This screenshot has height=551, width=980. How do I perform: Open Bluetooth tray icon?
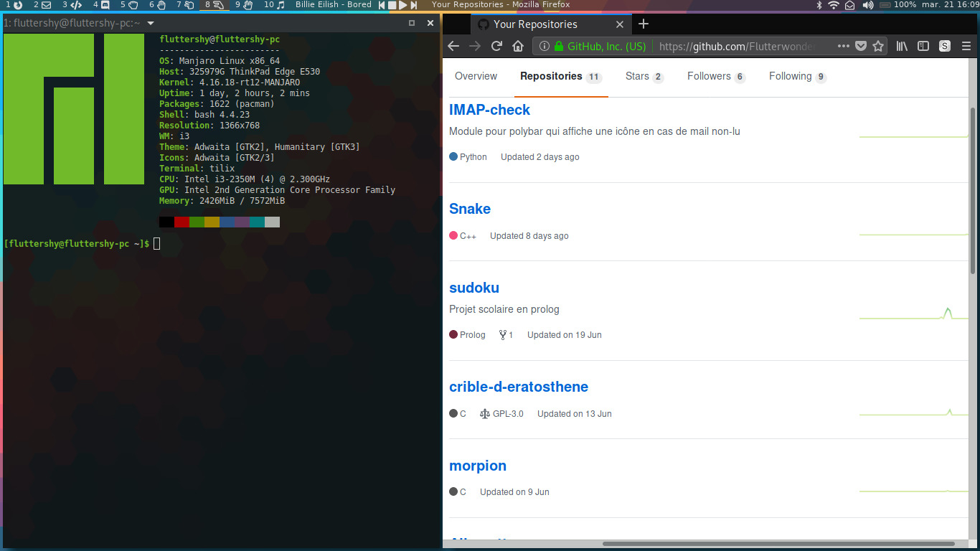point(819,5)
